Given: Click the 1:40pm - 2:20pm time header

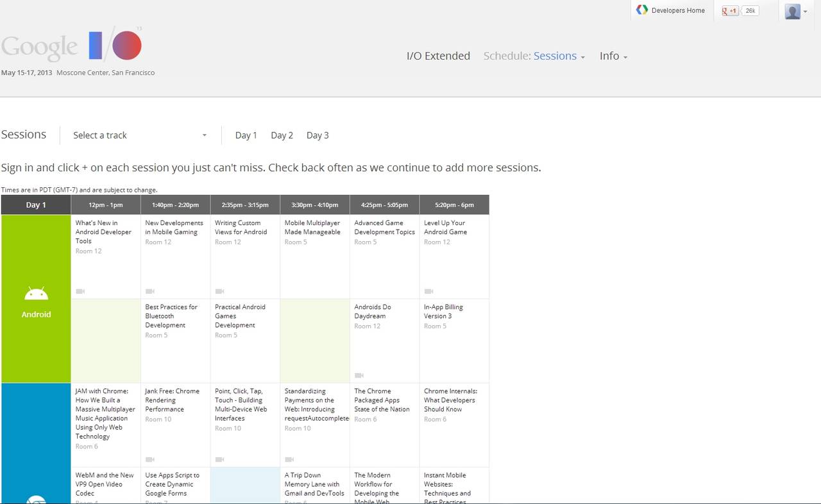Looking at the screenshot, I should pyautogui.click(x=175, y=205).
